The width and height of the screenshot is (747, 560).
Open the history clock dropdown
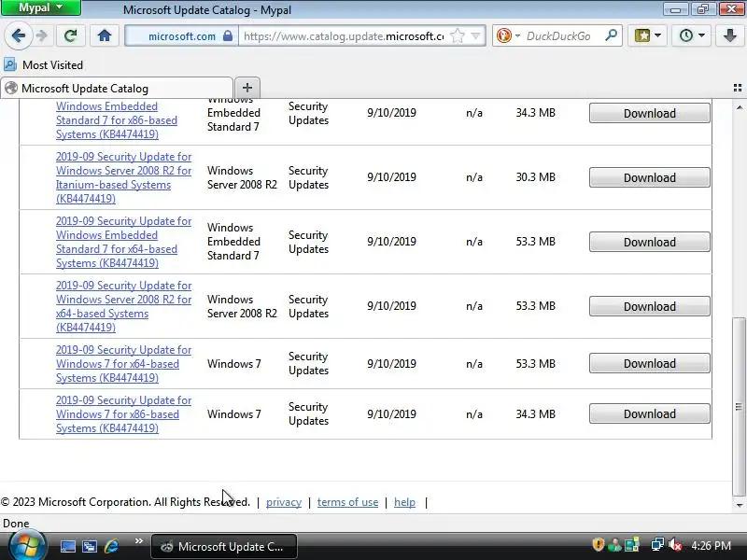tap(691, 35)
